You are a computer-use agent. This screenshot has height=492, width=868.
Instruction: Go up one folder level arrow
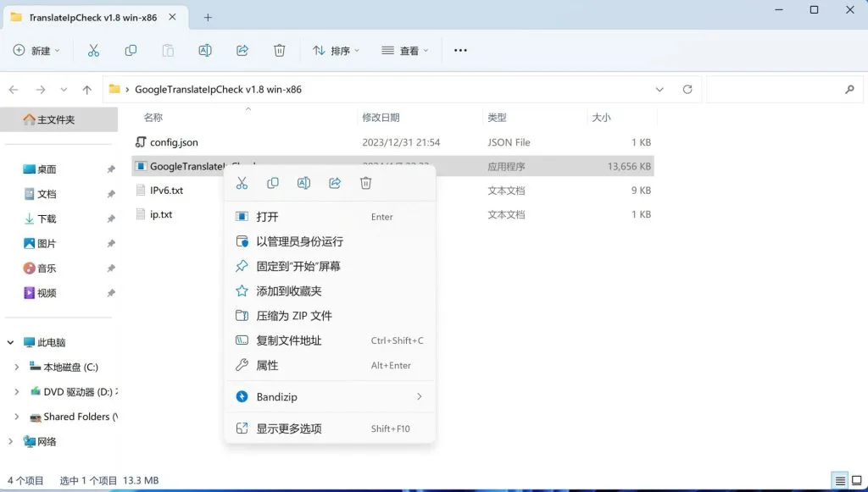coord(87,90)
